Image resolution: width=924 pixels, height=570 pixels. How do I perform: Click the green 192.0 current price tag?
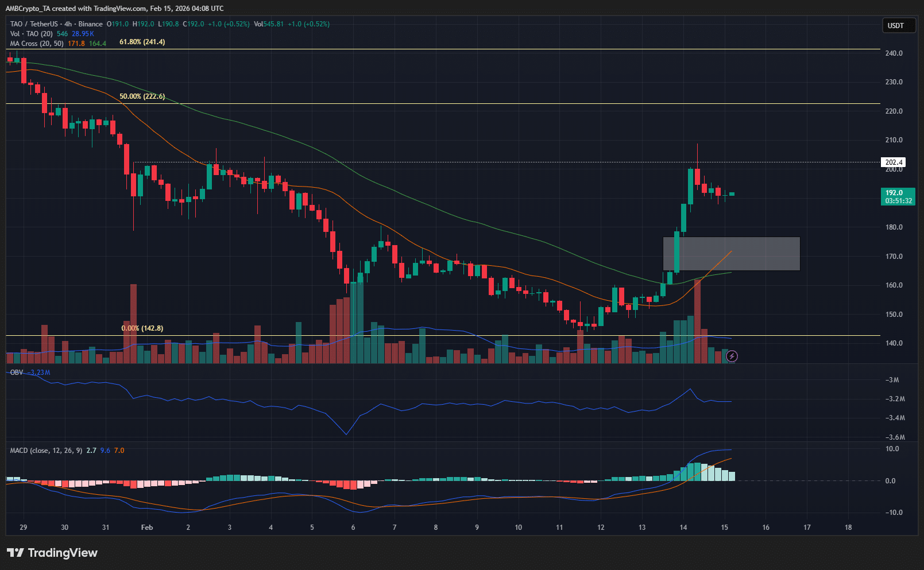[x=898, y=197]
